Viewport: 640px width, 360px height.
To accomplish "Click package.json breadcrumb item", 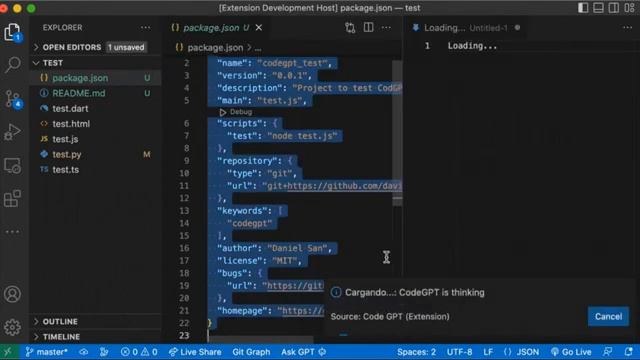I will click(215, 48).
